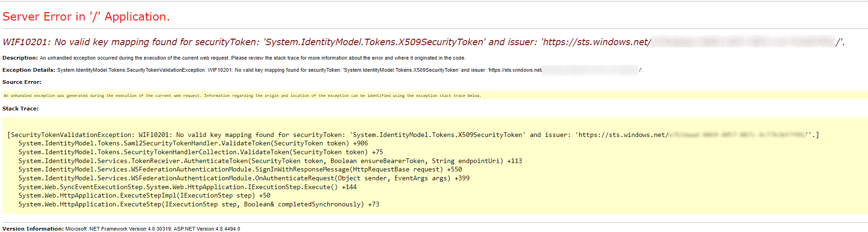This screenshot has height=232, width=868.
Task: Select the OnAuthenticateRequest +399 line
Action: (244, 178)
